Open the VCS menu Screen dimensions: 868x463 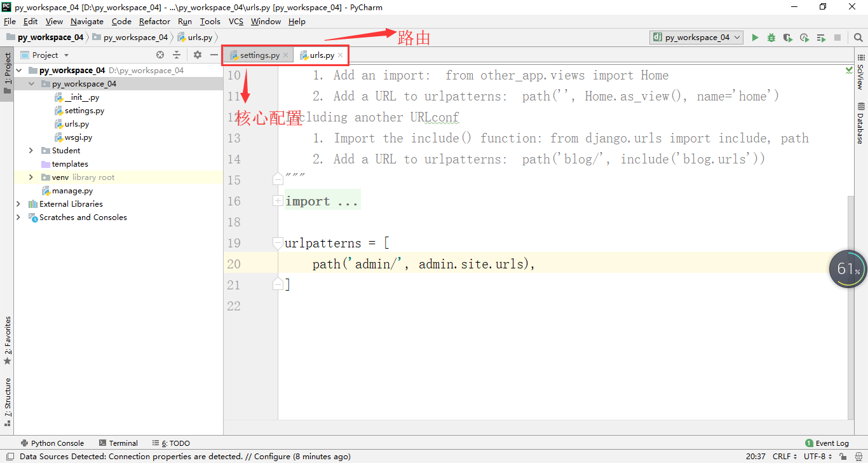coord(236,21)
